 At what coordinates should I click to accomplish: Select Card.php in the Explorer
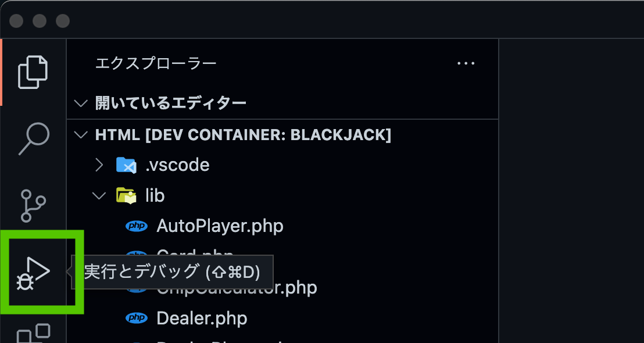[192, 256]
